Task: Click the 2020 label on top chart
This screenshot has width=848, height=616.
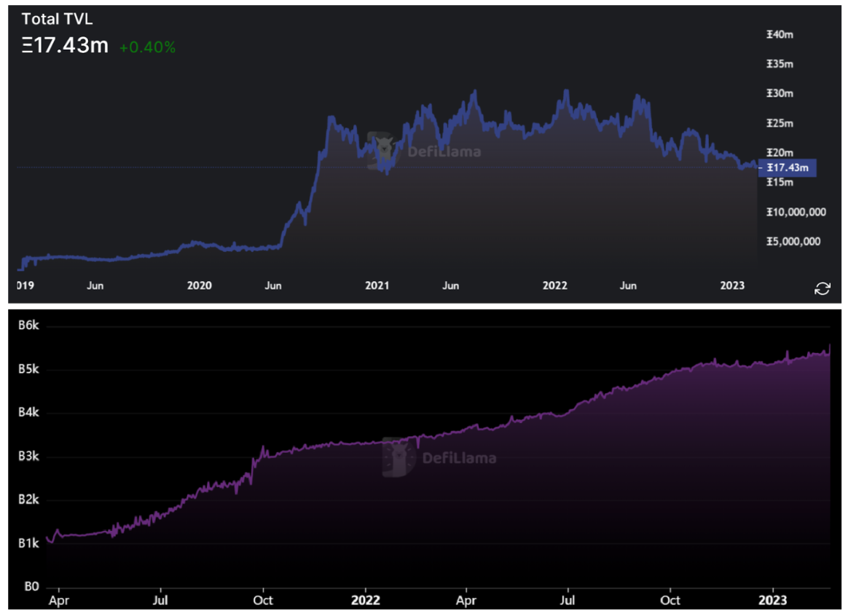Action: click(199, 285)
